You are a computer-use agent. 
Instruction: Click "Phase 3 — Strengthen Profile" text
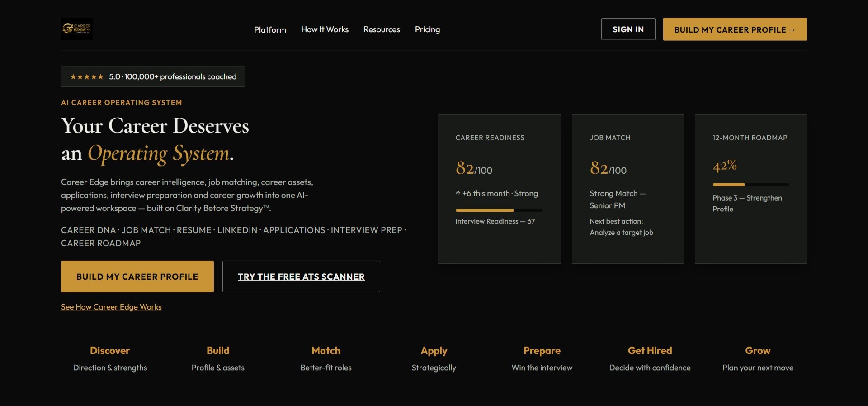(x=747, y=204)
